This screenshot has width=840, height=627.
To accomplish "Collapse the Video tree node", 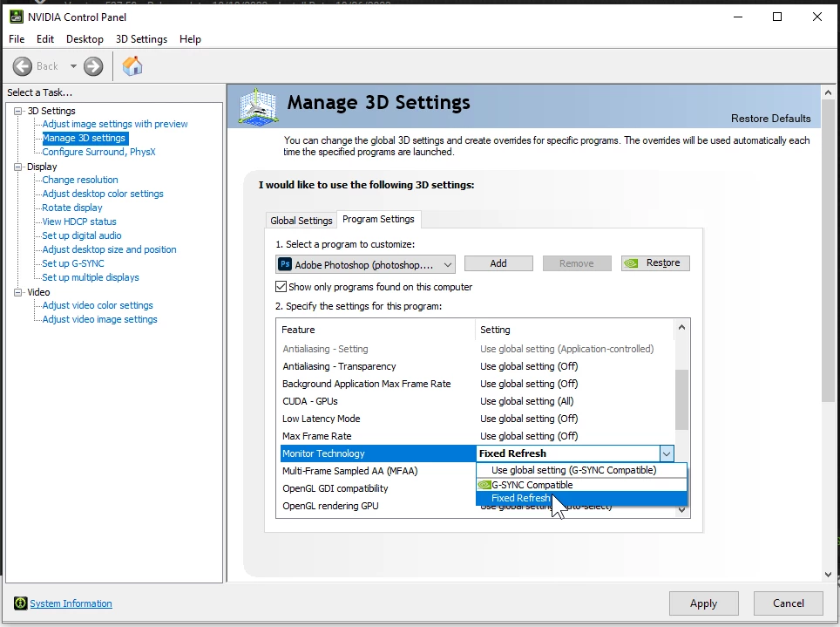I will pos(18,292).
